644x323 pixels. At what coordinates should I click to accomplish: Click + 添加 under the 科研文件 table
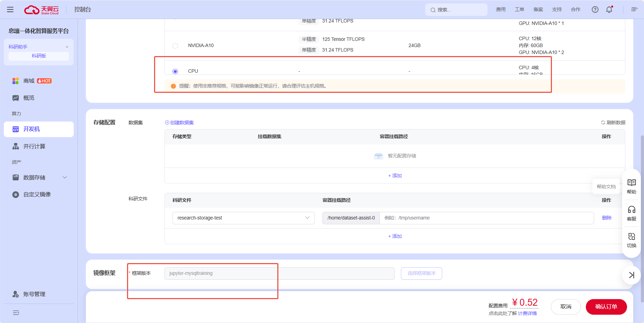395,236
